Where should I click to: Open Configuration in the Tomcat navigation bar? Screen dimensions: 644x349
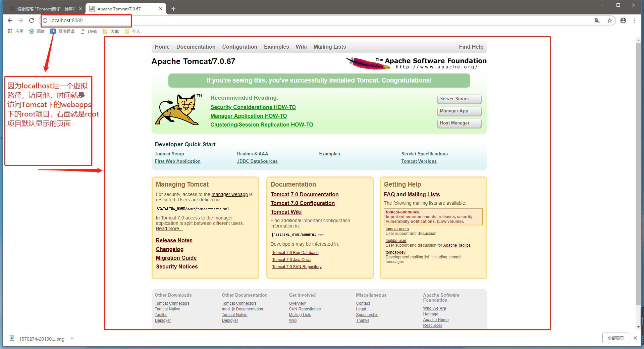point(240,47)
